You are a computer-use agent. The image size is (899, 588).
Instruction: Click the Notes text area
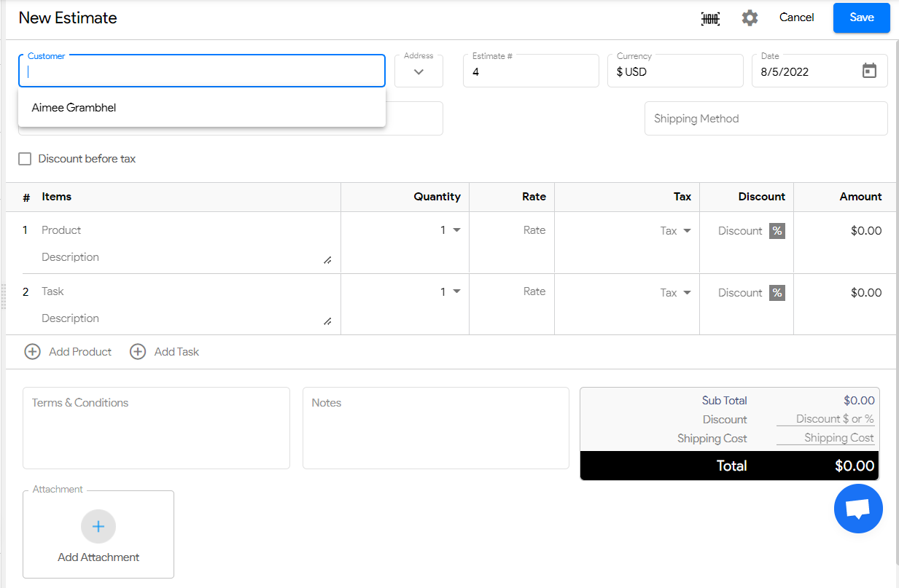click(x=436, y=428)
